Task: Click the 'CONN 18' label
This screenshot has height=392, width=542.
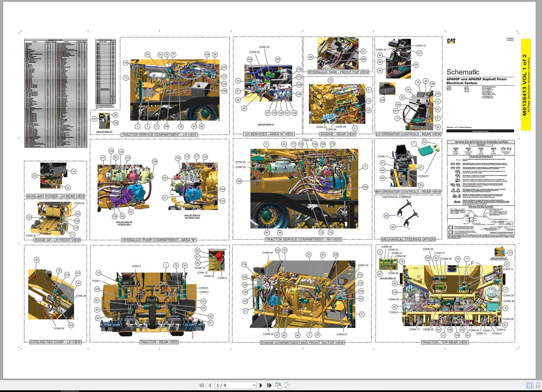Action: pyautogui.click(x=381, y=50)
